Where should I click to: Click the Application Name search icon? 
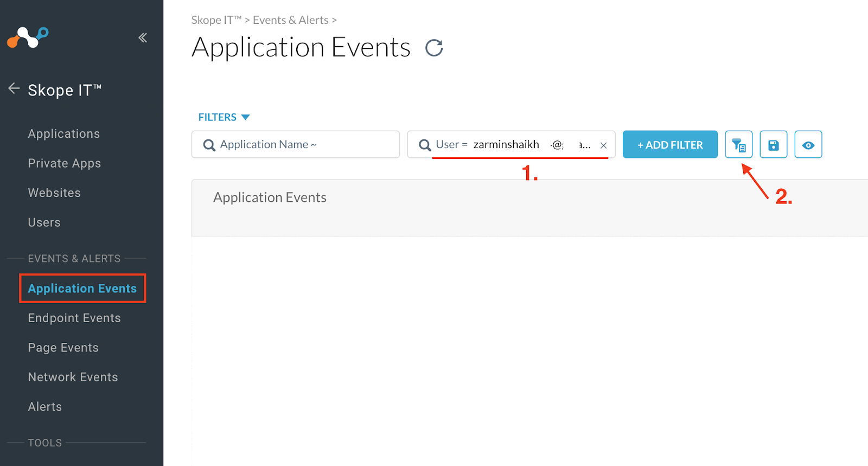(x=209, y=145)
